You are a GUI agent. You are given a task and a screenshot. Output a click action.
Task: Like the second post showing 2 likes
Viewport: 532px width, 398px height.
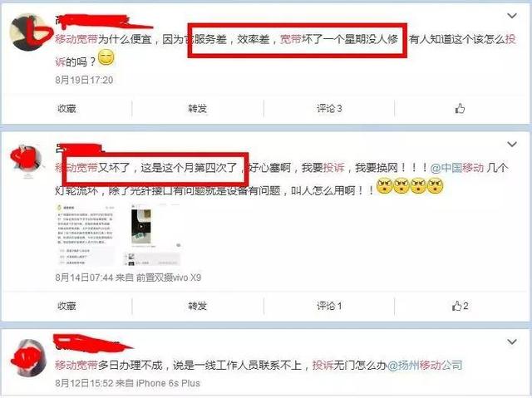point(460,306)
